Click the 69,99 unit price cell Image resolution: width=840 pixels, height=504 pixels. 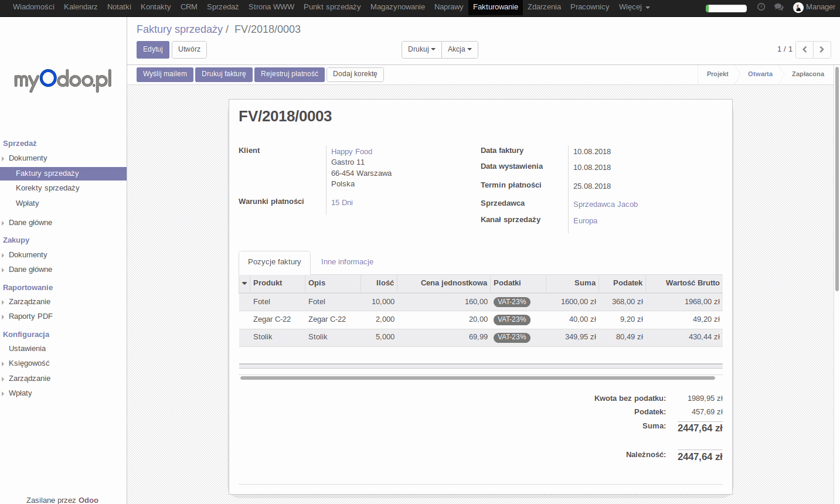(478, 337)
